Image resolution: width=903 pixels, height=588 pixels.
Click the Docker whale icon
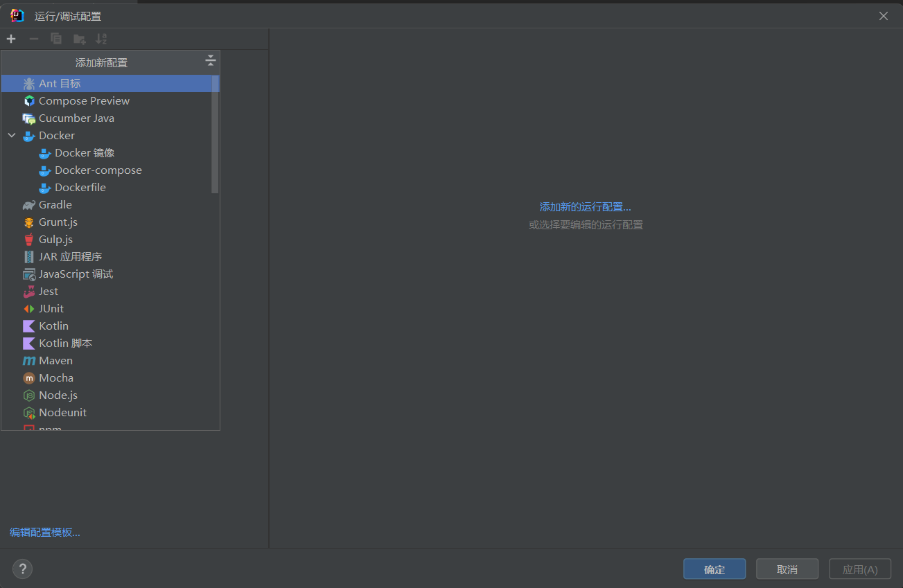click(x=29, y=136)
